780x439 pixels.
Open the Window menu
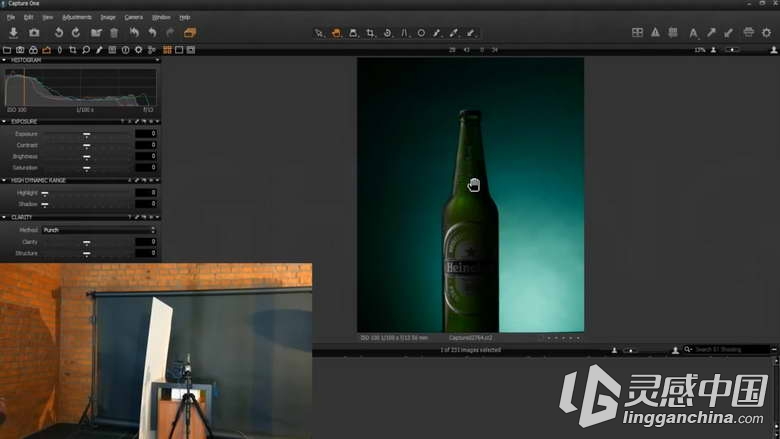tap(161, 17)
